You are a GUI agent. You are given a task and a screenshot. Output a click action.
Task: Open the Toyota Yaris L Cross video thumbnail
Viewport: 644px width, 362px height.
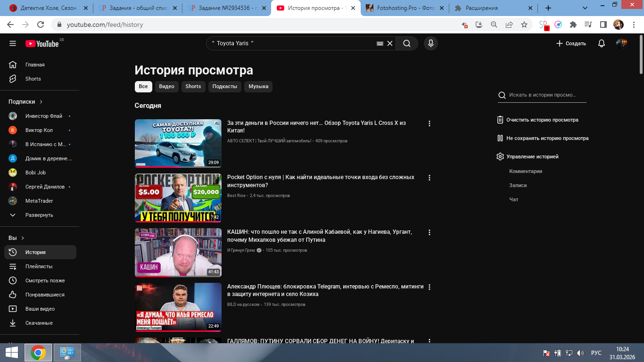pyautogui.click(x=178, y=143)
